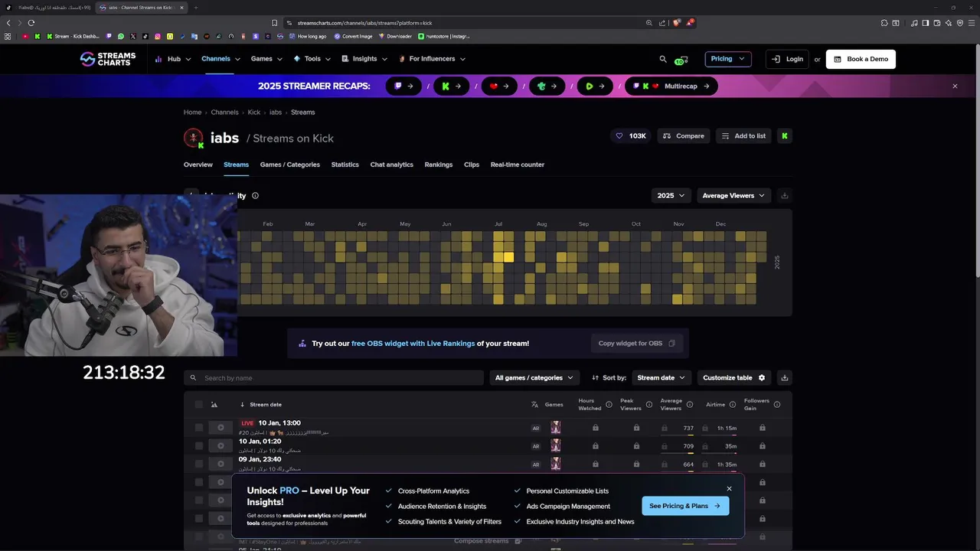This screenshot has height=551, width=980.
Task: Click the info icon beside the activity heading
Action: [255, 196]
